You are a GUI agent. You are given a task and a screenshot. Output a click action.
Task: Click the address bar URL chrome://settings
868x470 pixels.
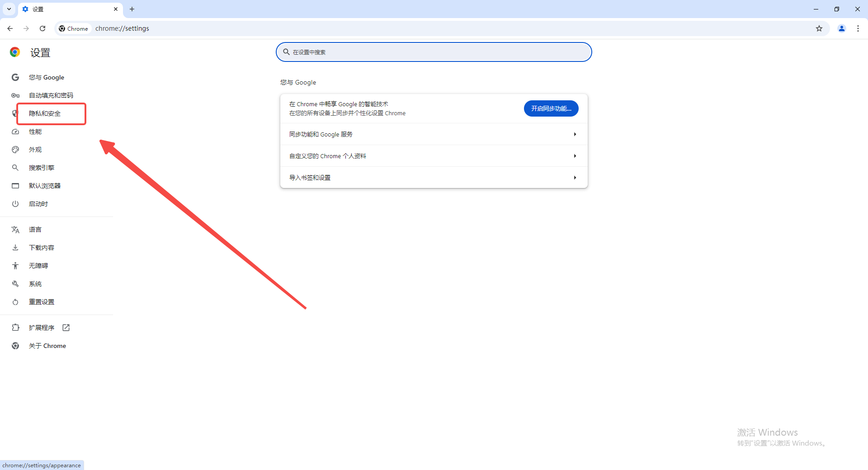pos(122,28)
